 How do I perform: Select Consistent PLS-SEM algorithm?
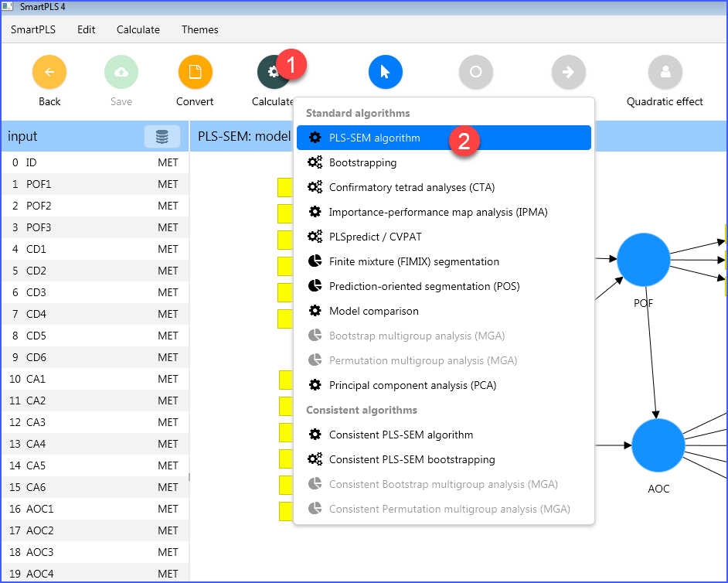coord(400,435)
